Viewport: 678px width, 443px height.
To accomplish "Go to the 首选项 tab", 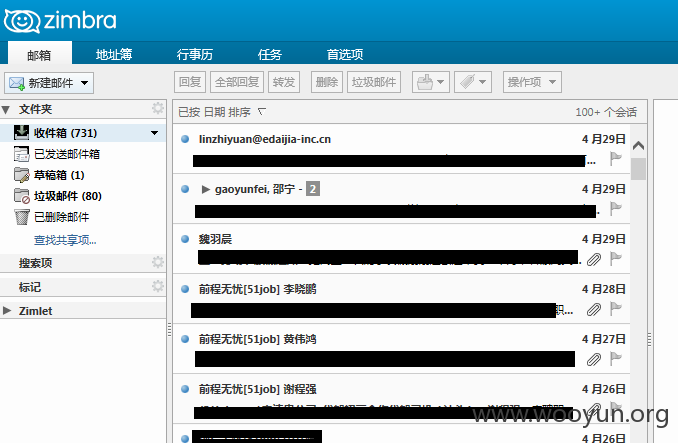I will point(345,54).
